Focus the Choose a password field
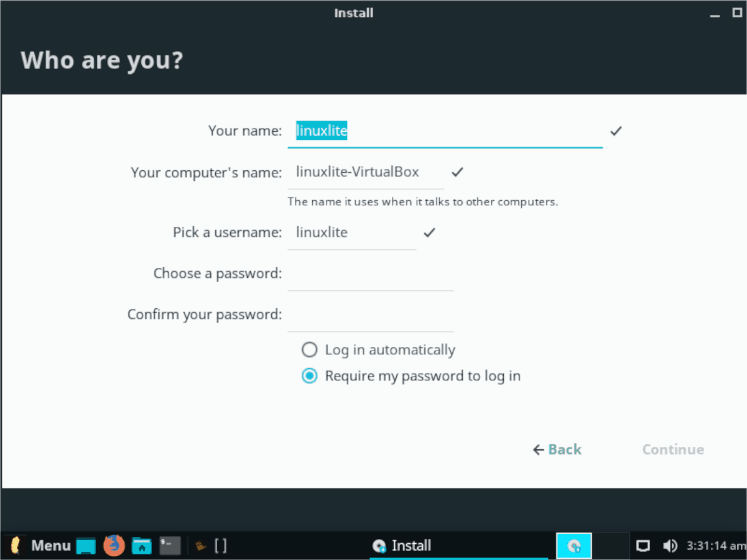 371,274
